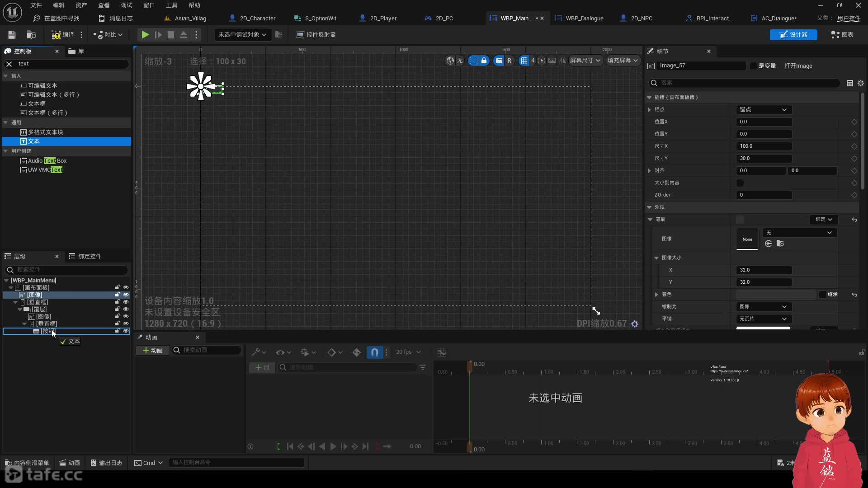Click the play button in animation panel
Screen dimensions: 868x488
(x=333, y=446)
